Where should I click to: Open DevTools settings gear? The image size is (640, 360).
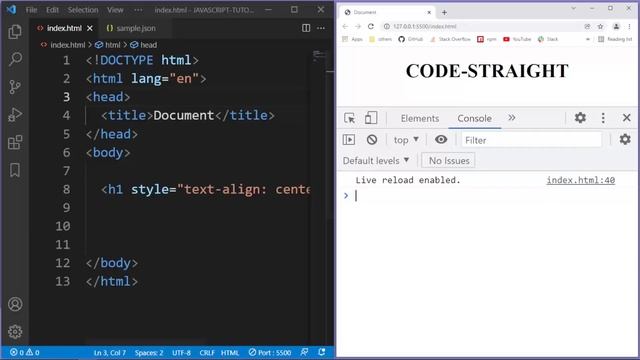pyautogui.click(x=580, y=118)
